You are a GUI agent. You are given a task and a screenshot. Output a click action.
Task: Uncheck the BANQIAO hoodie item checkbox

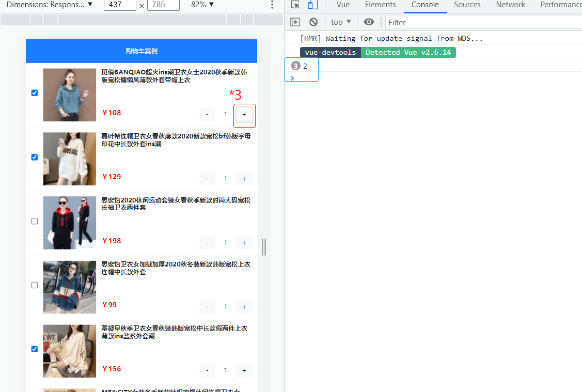click(x=35, y=93)
